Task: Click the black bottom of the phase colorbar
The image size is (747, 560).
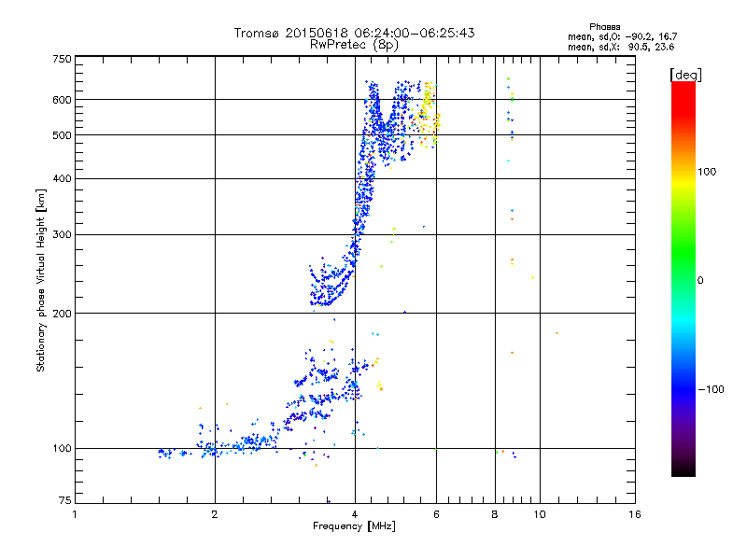Action: [x=684, y=469]
